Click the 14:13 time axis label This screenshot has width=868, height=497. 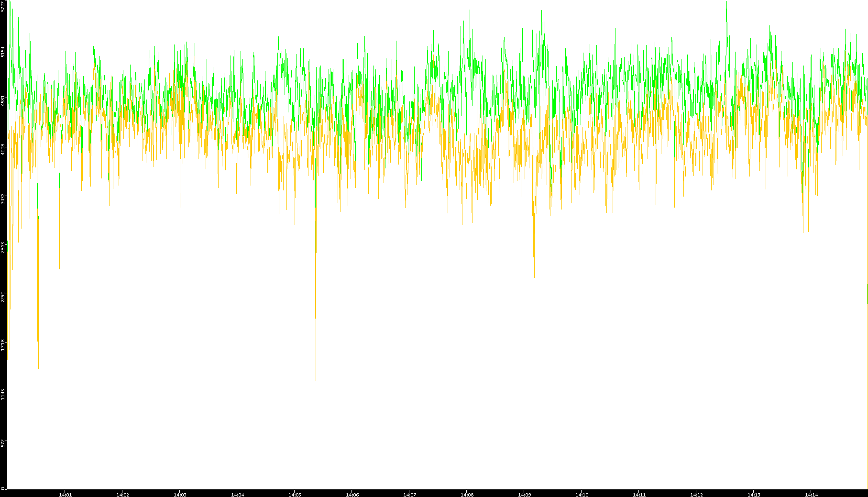754,495
